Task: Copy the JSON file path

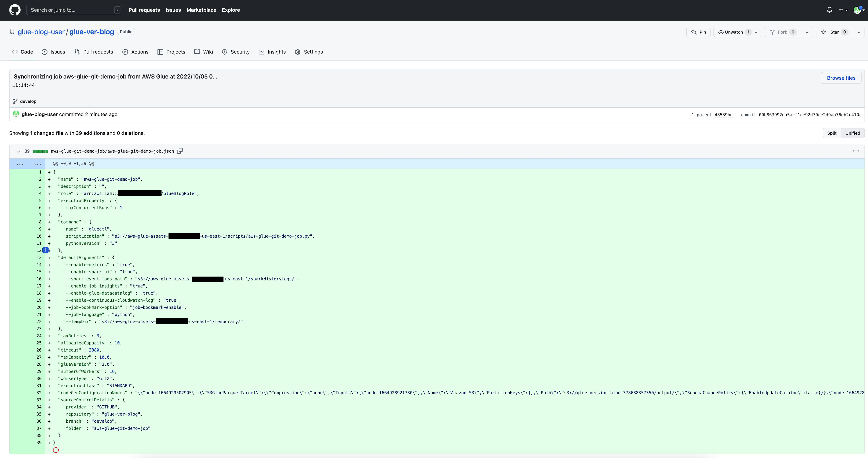Action: [x=180, y=151]
